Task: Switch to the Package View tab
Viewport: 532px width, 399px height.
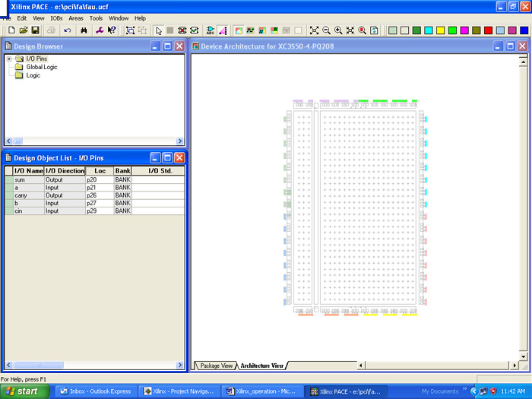Action: click(216, 366)
